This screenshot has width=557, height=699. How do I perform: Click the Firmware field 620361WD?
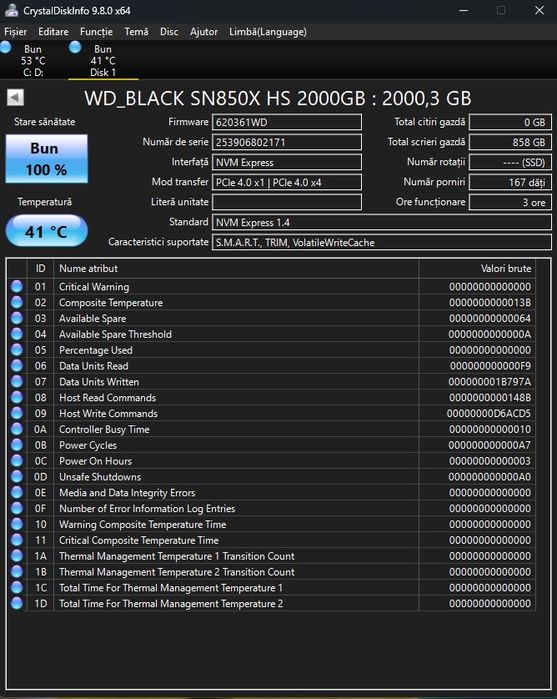pyautogui.click(x=287, y=122)
